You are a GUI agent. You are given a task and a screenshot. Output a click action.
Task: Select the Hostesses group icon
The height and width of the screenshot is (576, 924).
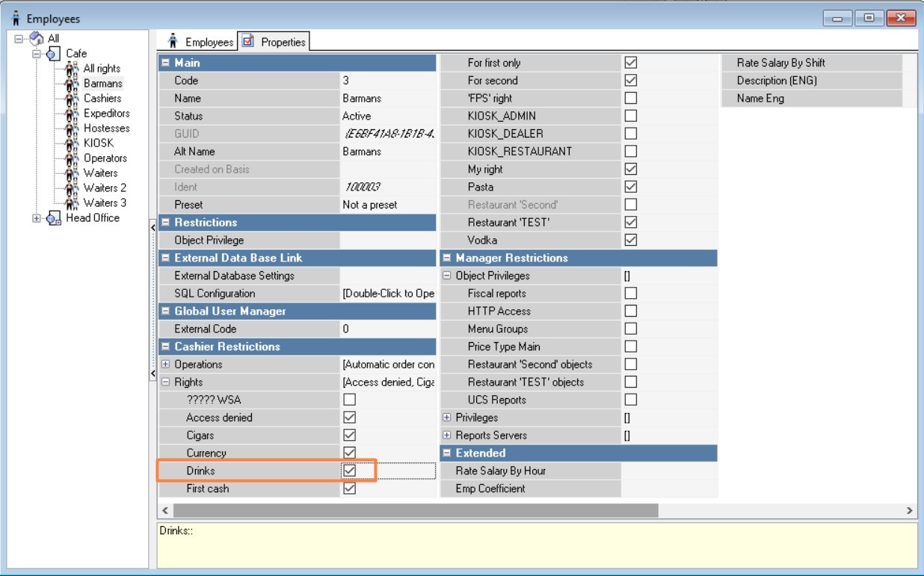[73, 128]
